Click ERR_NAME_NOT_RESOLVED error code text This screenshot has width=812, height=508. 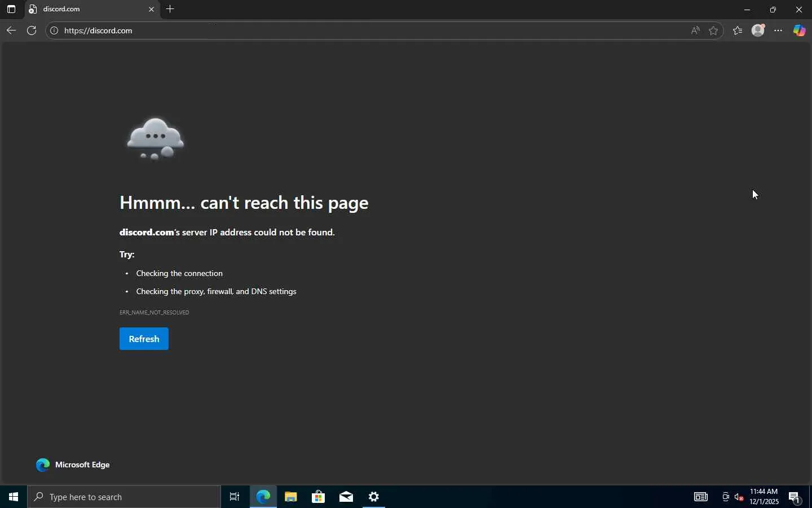click(155, 312)
